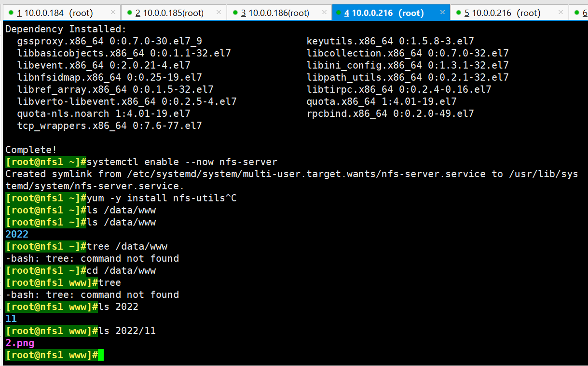Click libnfsidmap.x86_64 package entry
Image resolution: width=588 pixels, height=366 pixels.
tap(109, 77)
